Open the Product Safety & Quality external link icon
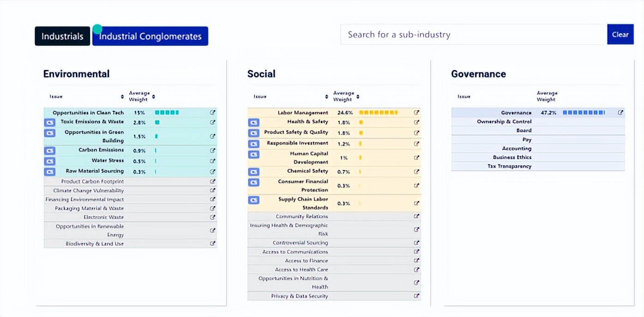The height and width of the screenshot is (317, 644). tap(416, 133)
